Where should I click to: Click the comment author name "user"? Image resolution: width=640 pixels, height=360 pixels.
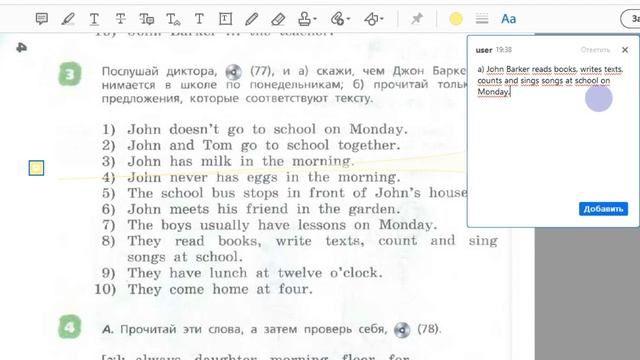click(484, 50)
